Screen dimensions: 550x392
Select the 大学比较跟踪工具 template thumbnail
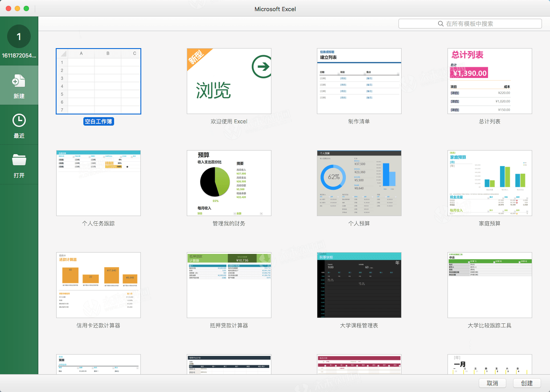pyautogui.click(x=490, y=285)
